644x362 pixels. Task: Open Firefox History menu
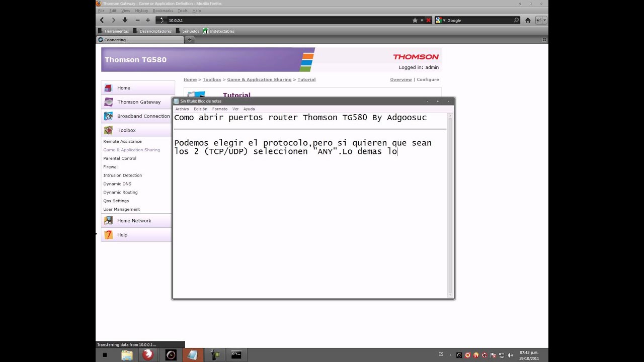pos(141,11)
